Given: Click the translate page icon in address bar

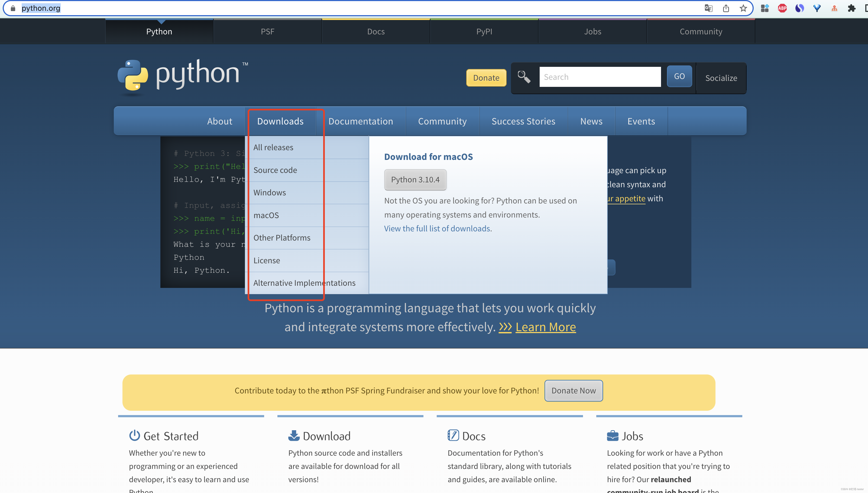Looking at the screenshot, I should click(708, 8).
